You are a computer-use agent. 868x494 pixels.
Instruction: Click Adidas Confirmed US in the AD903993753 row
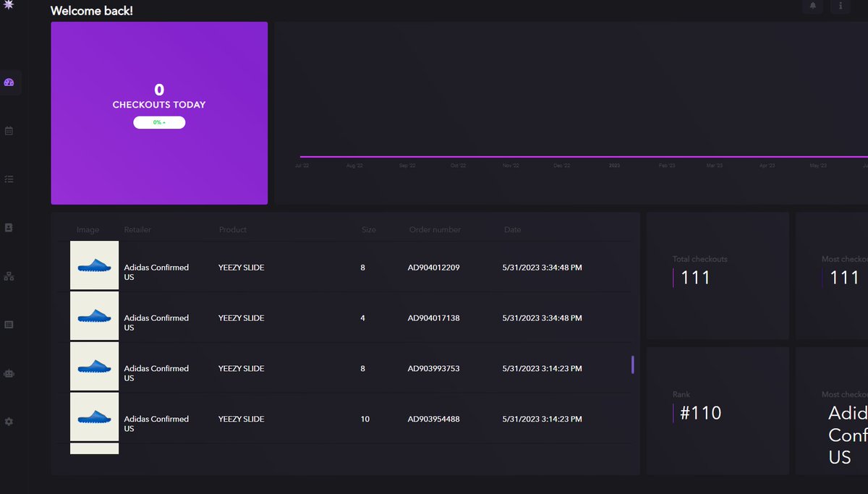tap(156, 373)
